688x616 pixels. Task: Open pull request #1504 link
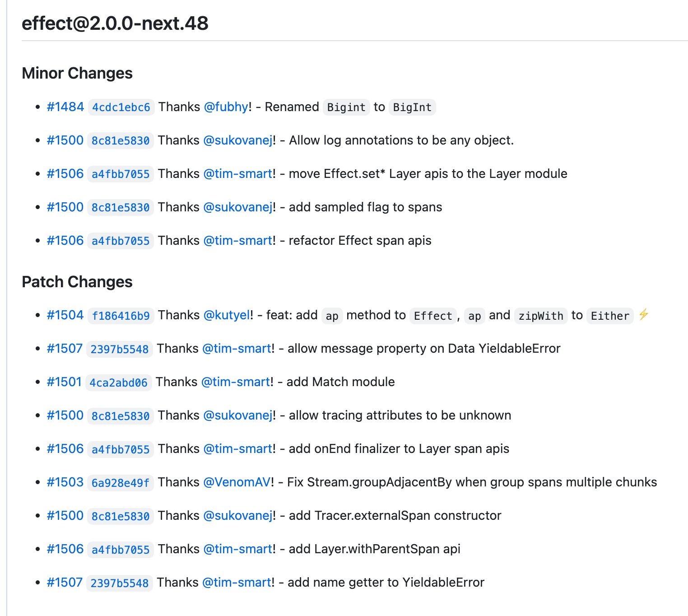[x=65, y=315]
